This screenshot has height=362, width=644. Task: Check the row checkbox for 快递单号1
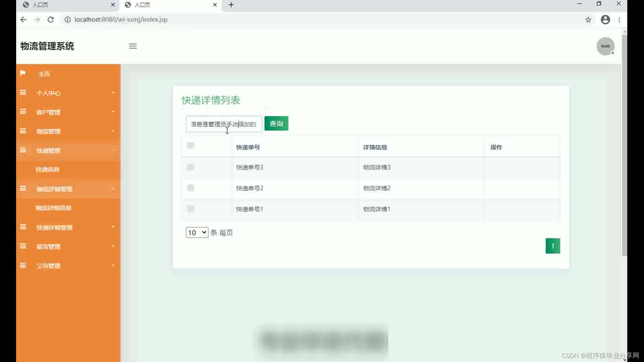pos(191,209)
